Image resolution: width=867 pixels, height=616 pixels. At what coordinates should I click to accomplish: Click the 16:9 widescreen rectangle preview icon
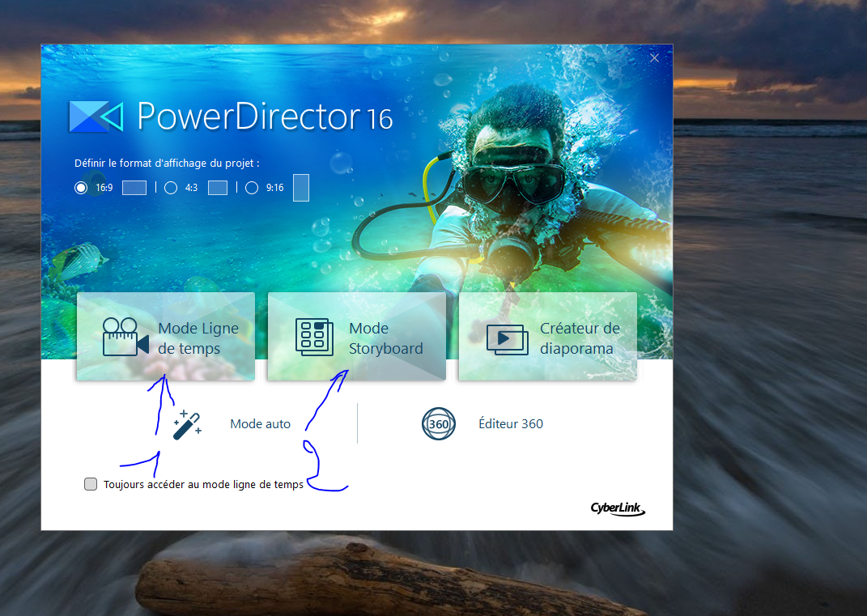134,188
